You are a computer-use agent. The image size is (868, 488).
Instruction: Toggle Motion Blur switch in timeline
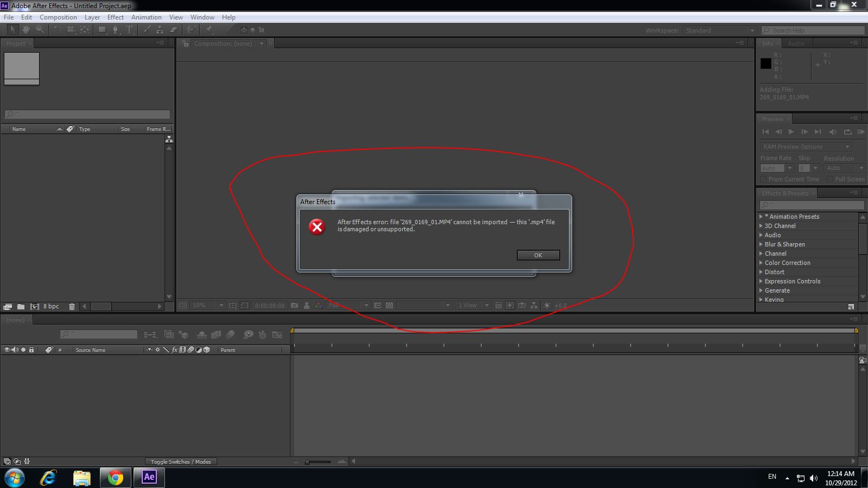coord(230,335)
